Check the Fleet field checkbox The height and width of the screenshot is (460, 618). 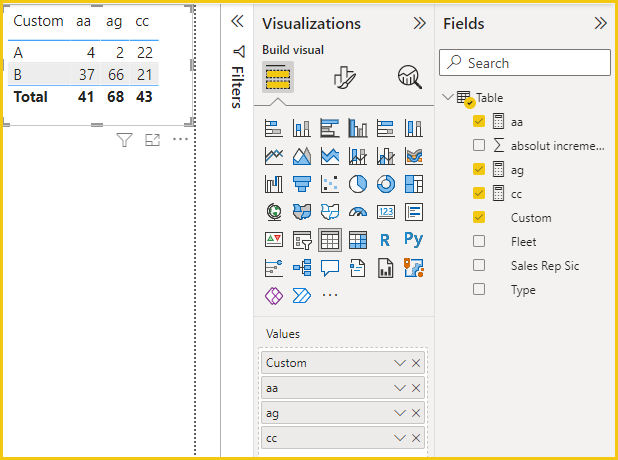point(479,241)
